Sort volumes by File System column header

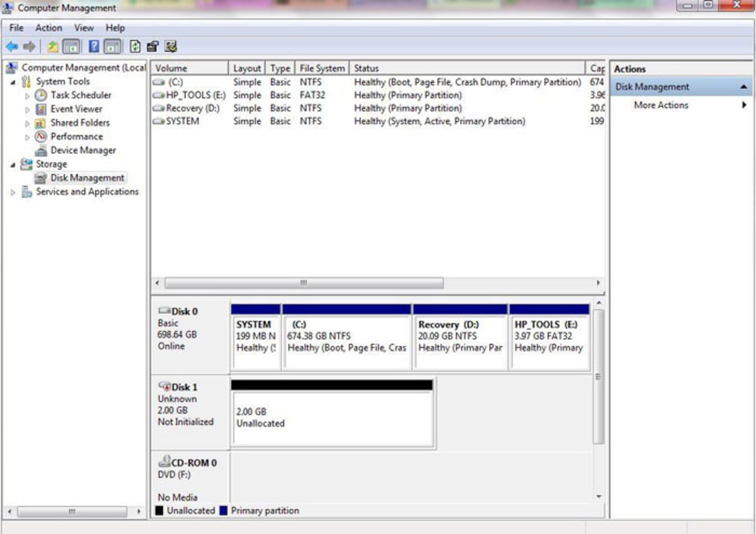(x=322, y=68)
